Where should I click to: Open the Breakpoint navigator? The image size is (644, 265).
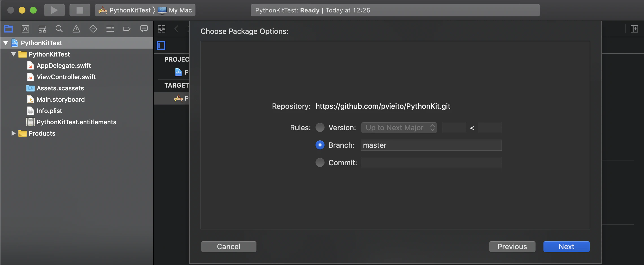tap(127, 29)
